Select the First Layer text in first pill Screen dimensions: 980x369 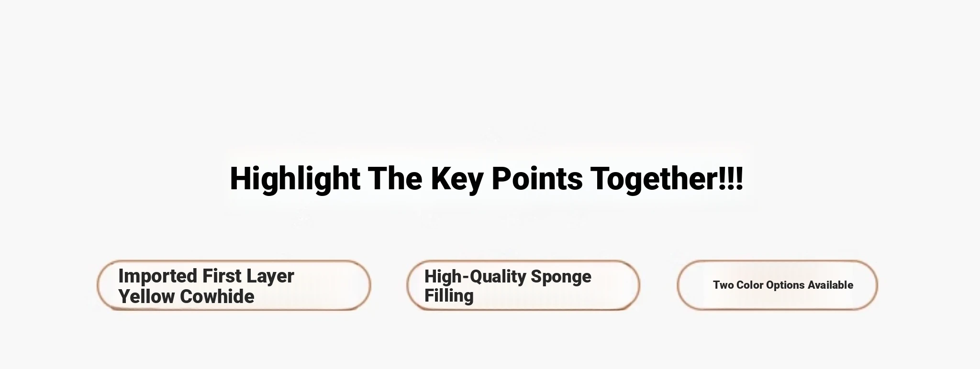tap(248, 276)
